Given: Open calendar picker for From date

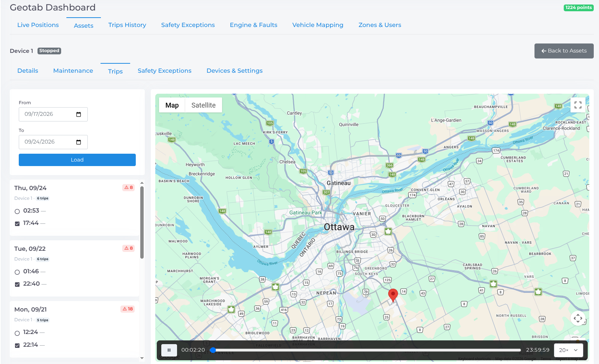Looking at the screenshot, I should point(78,114).
